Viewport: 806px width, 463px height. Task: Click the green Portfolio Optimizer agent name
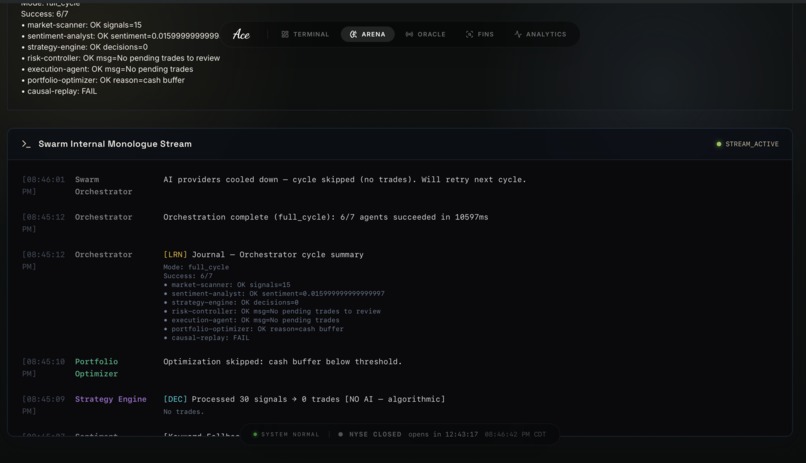coord(97,368)
